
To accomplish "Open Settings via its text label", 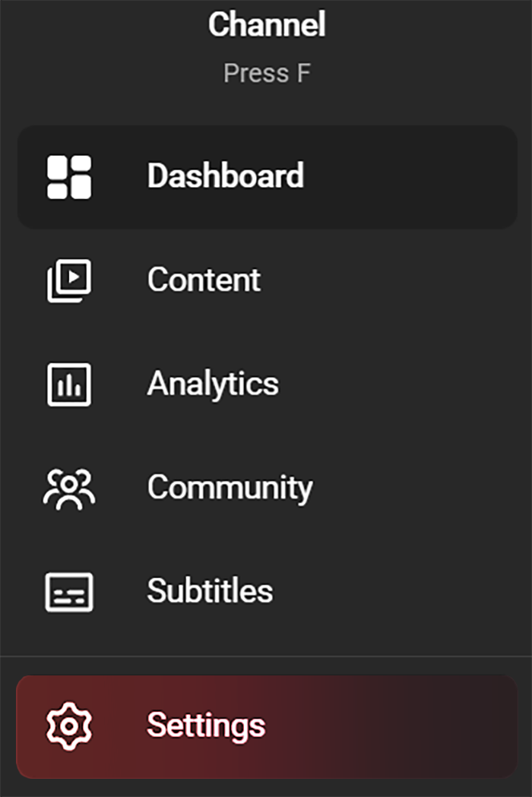I will pyautogui.click(x=206, y=726).
